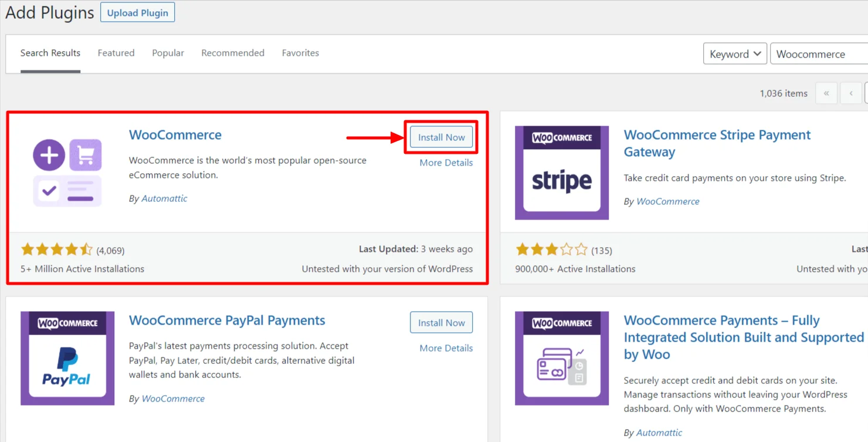Install the WooCommerce plugin now
The image size is (868, 442).
pos(441,137)
